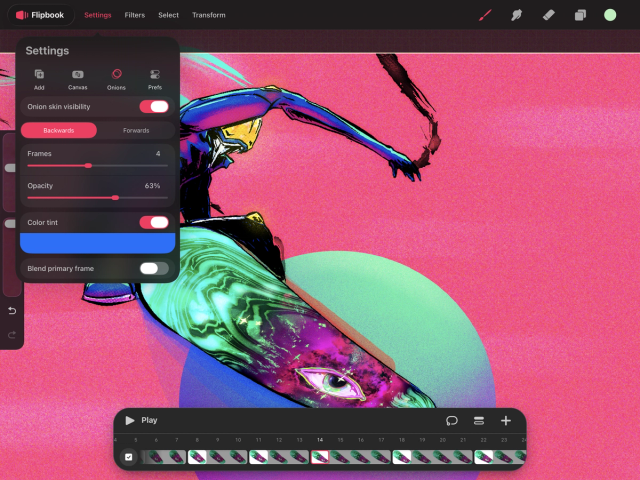Select frame 16 thumbnail
This screenshot has width=640, height=480.
[x=361, y=457]
